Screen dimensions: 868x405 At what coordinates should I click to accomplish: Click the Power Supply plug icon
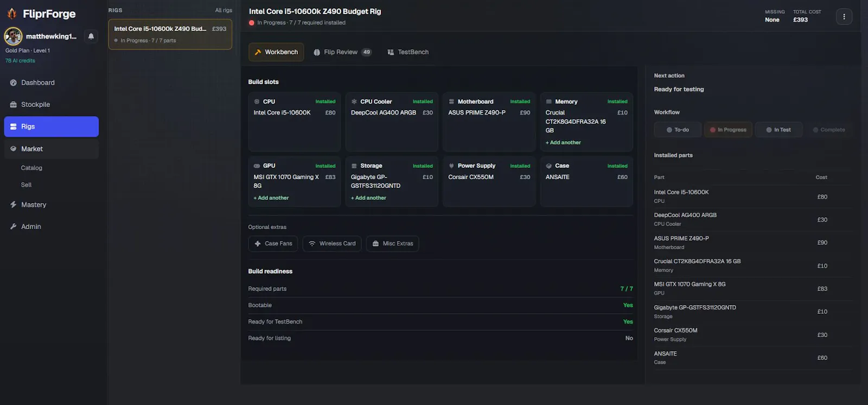(x=451, y=166)
